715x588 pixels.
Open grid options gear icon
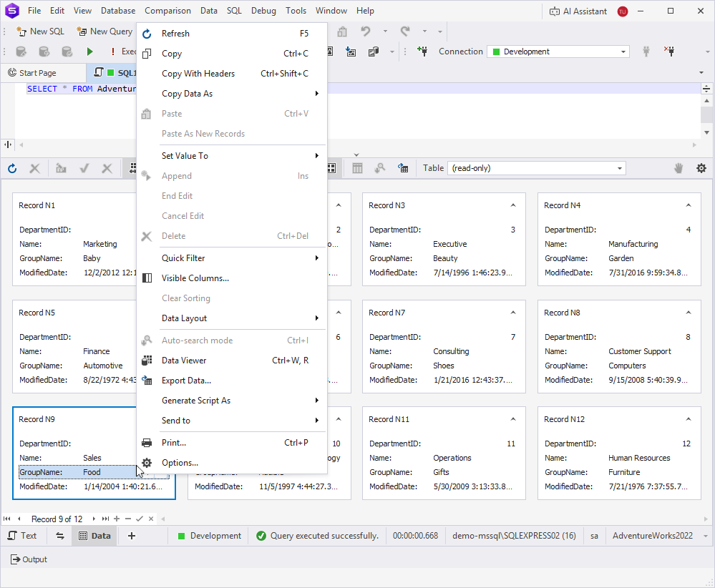[701, 168]
